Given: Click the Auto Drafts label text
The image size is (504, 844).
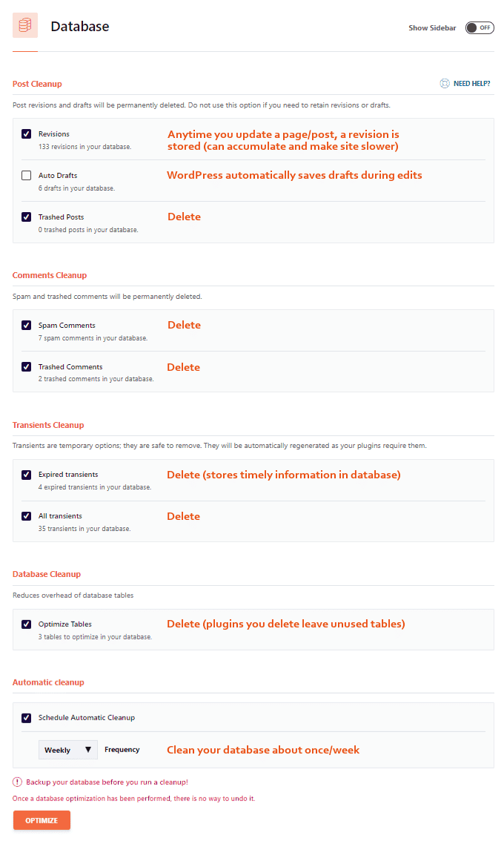Looking at the screenshot, I should tap(58, 176).
